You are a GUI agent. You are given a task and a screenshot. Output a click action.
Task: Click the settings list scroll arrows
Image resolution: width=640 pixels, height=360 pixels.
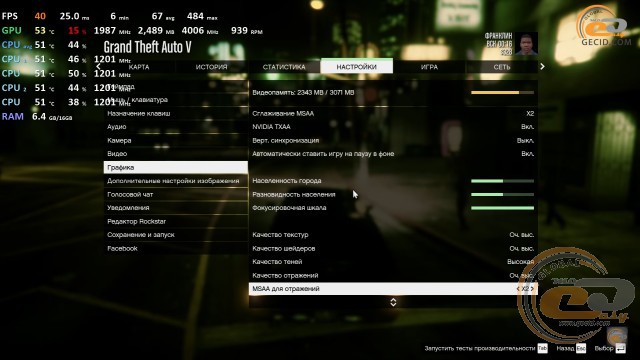[x=393, y=302]
